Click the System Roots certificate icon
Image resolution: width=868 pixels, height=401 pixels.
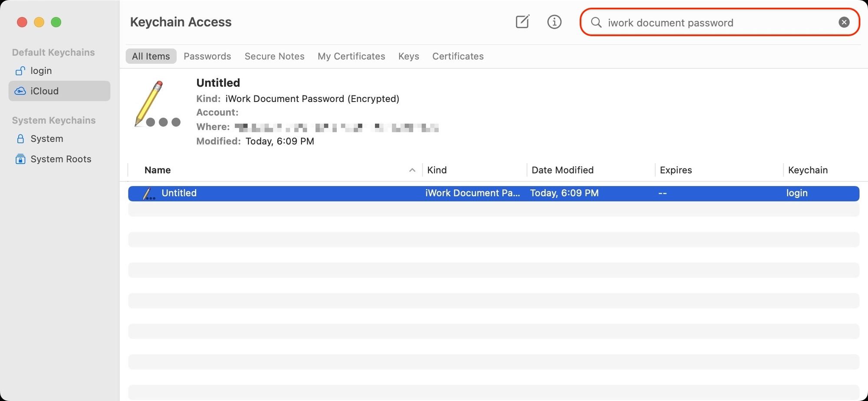coord(20,159)
